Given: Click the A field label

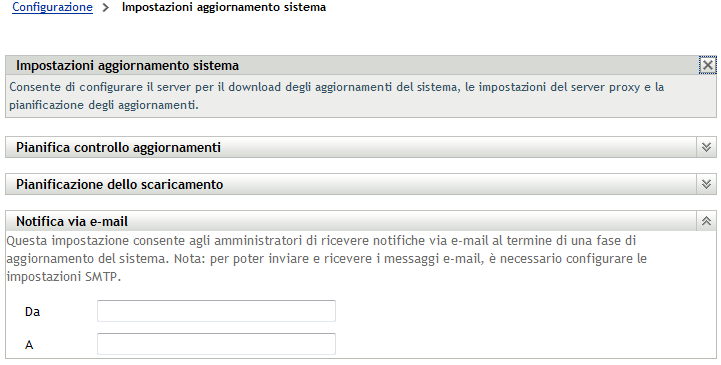Looking at the screenshot, I should (x=29, y=345).
